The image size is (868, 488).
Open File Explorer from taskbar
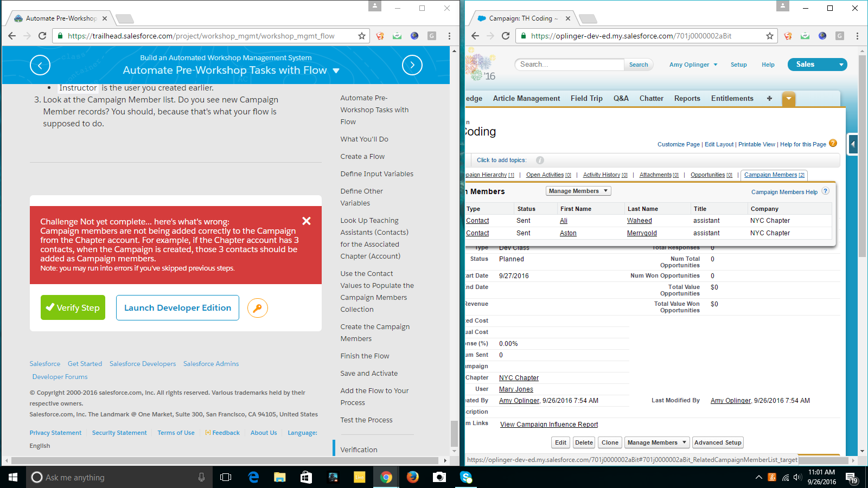[x=280, y=477]
